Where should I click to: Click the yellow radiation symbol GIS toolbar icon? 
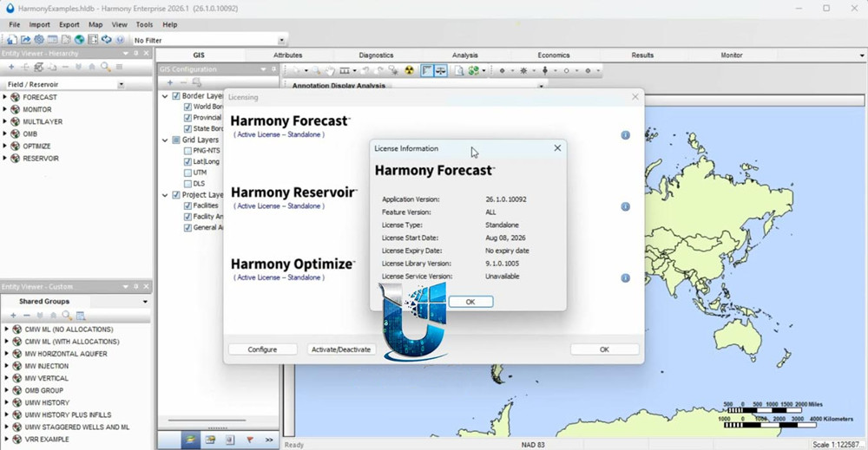coord(409,70)
